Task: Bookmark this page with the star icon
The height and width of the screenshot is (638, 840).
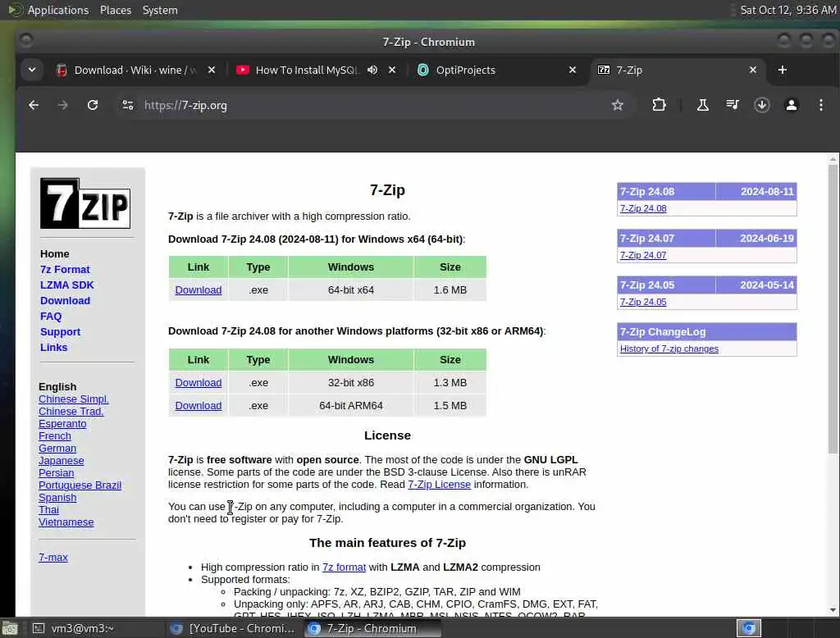Action: (x=618, y=106)
